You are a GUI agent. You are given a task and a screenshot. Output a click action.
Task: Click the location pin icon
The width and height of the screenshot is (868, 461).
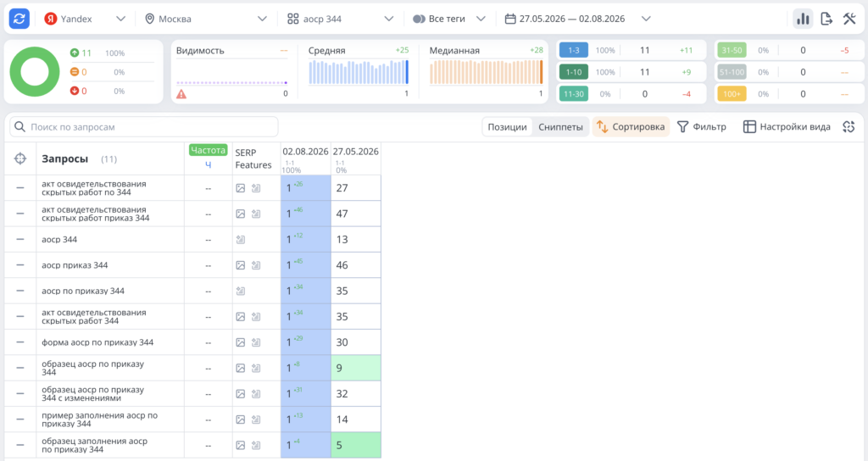[x=149, y=19]
